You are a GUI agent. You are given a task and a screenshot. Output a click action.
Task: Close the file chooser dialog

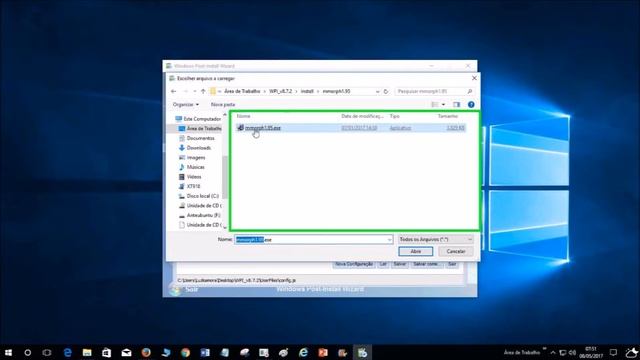click(474, 78)
